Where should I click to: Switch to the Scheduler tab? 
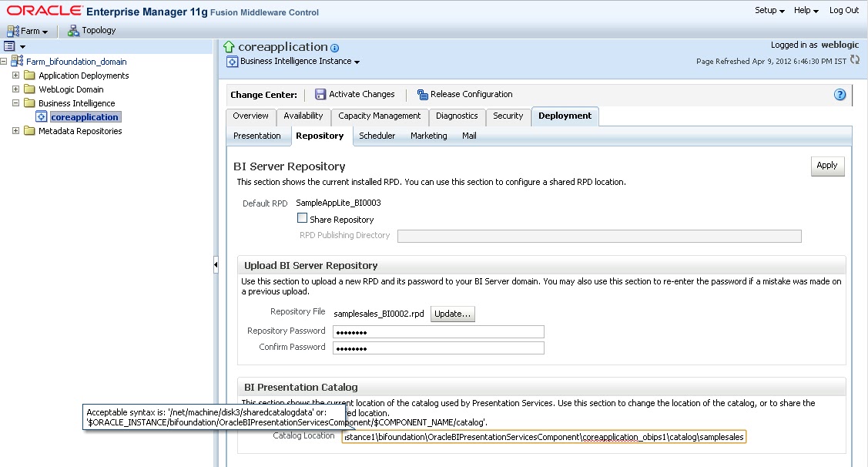tap(377, 135)
